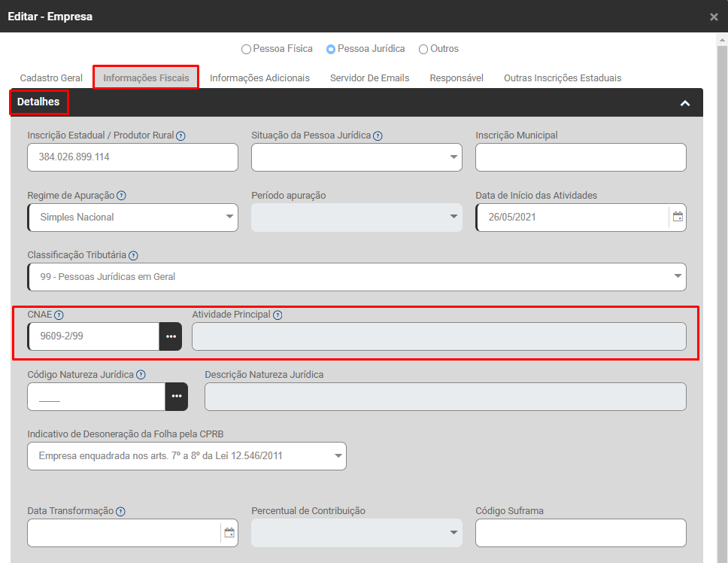Click help icon next to Regime de Apuração
The height and width of the screenshot is (563, 728).
121,196
